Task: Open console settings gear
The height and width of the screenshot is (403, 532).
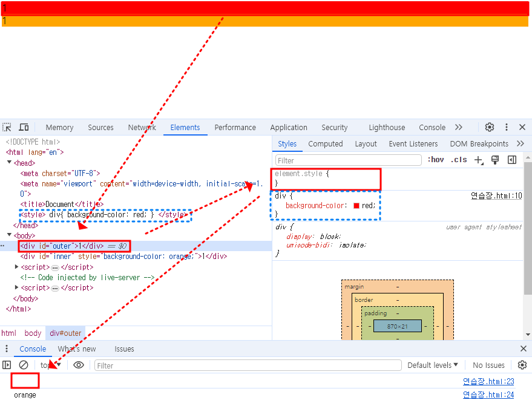Action: click(522, 365)
